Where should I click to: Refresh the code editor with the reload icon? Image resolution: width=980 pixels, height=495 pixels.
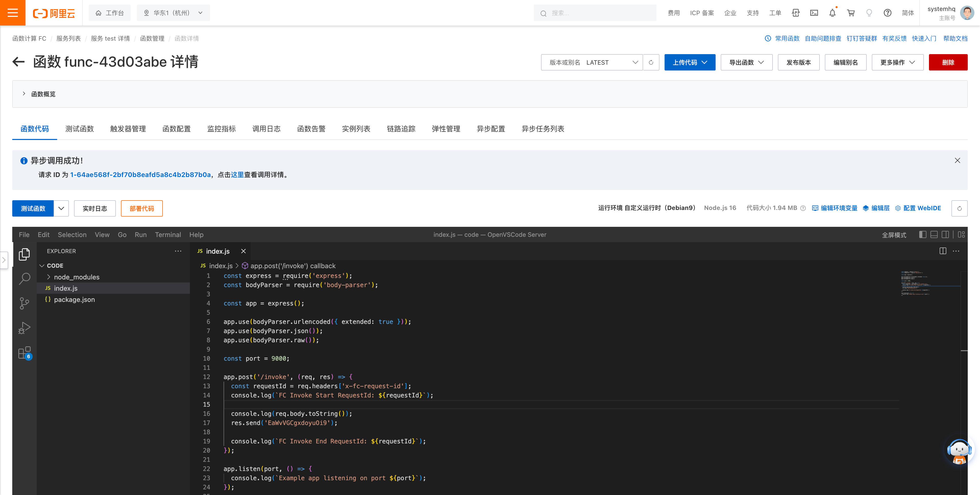pyautogui.click(x=960, y=208)
